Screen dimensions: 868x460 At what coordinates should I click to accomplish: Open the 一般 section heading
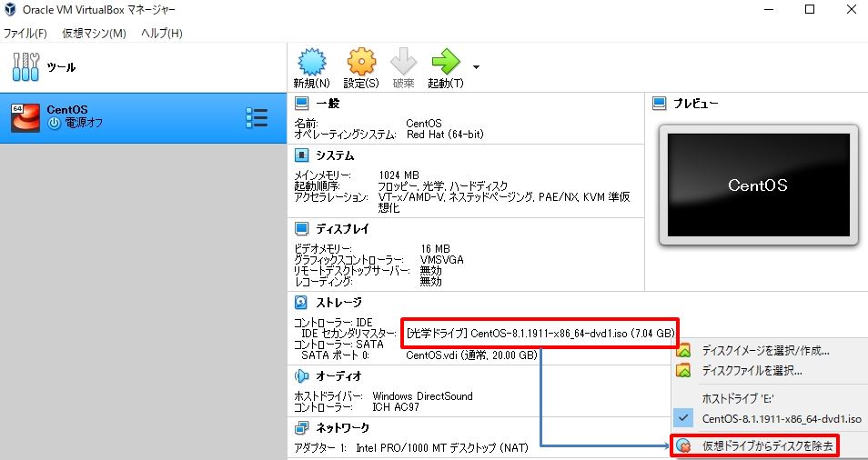328,104
